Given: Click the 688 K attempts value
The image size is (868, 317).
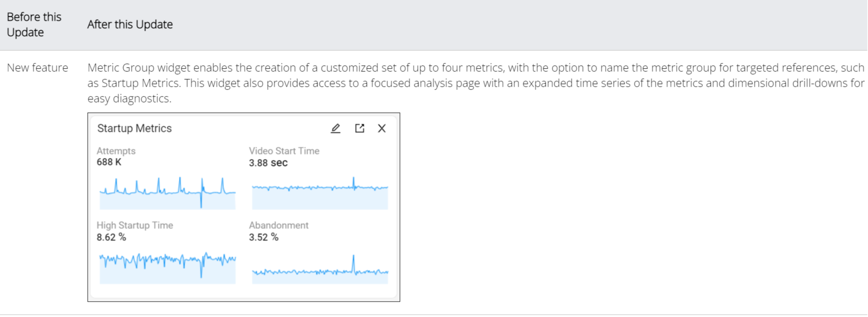Looking at the screenshot, I should click(109, 162).
